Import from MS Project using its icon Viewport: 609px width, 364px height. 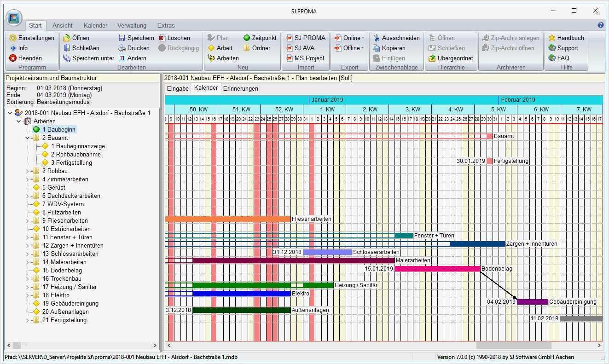pos(289,58)
